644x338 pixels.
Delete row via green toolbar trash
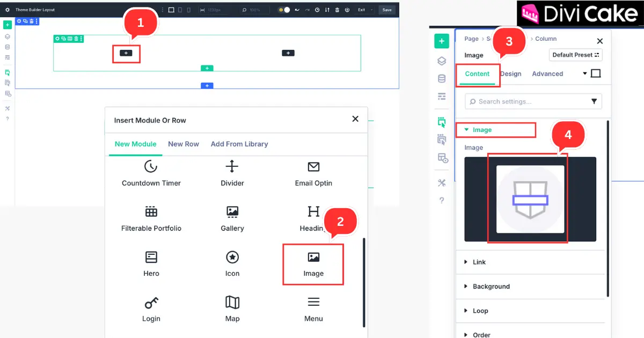point(76,39)
